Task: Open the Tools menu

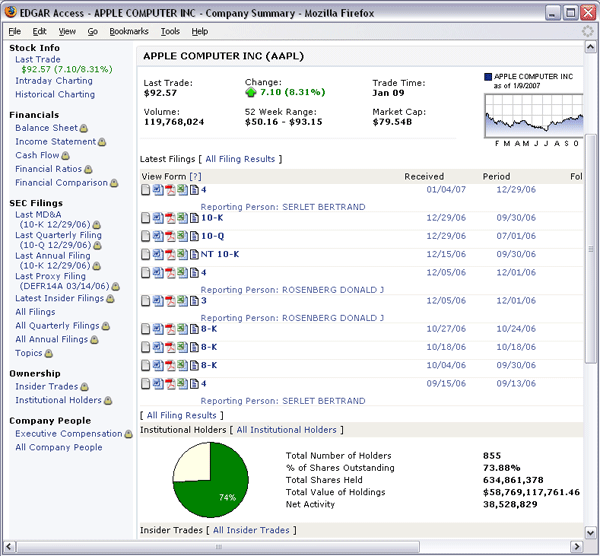Action: pos(170,32)
